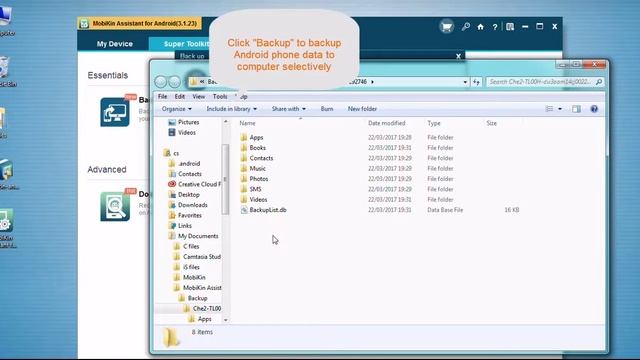This screenshot has width=640, height=360.
Task: Open the Edit menu in Explorer
Action: point(180,97)
